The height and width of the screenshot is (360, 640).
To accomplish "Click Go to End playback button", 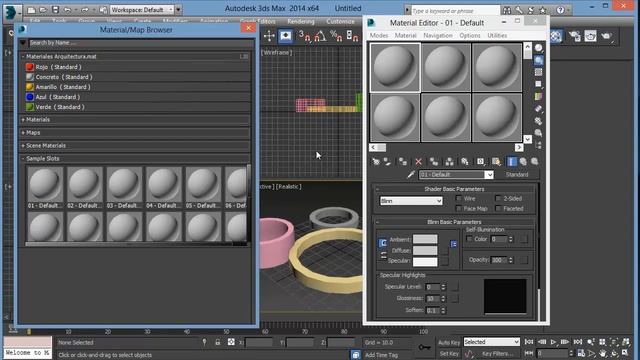I will pyautogui.click(x=578, y=342).
